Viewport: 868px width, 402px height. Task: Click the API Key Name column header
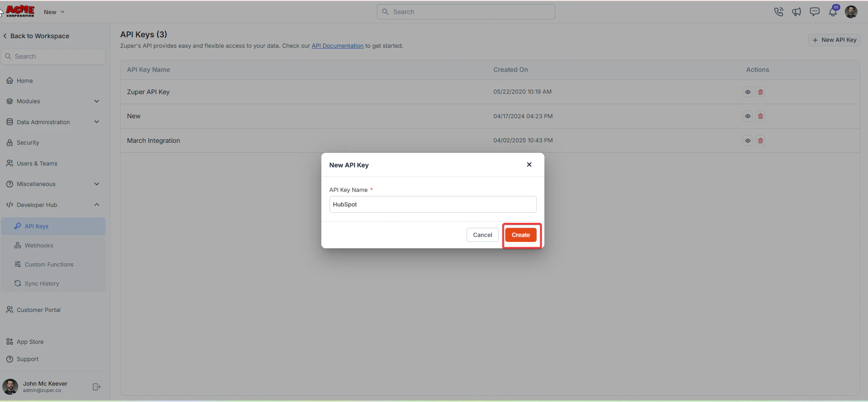(148, 70)
